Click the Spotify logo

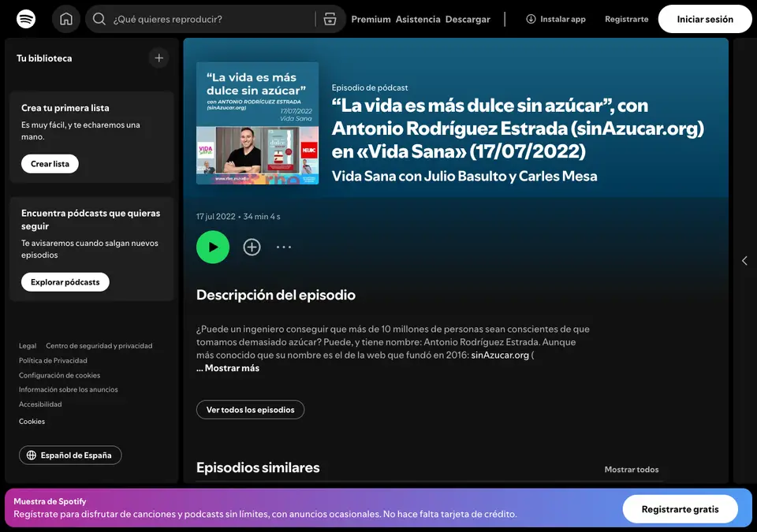pyautogui.click(x=26, y=20)
